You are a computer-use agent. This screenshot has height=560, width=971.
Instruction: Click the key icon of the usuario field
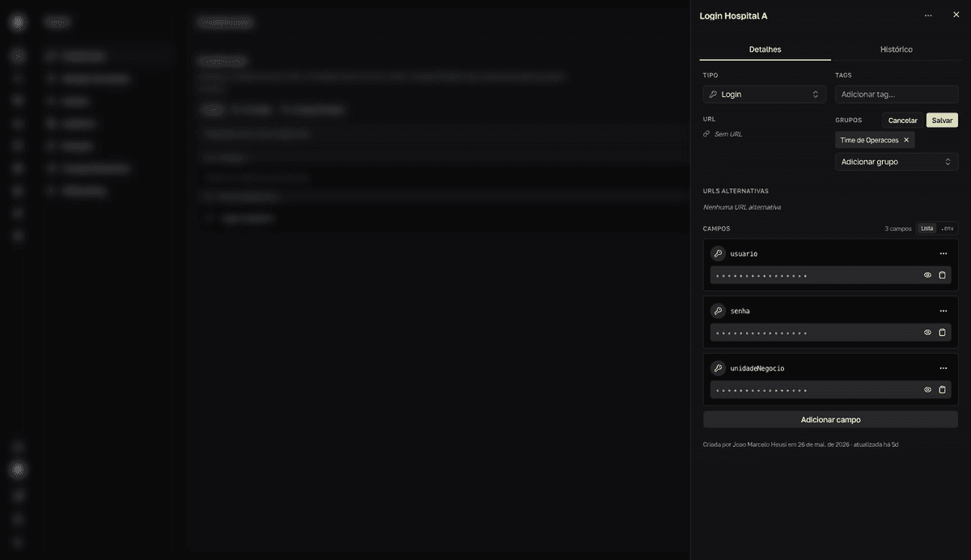pyautogui.click(x=718, y=253)
